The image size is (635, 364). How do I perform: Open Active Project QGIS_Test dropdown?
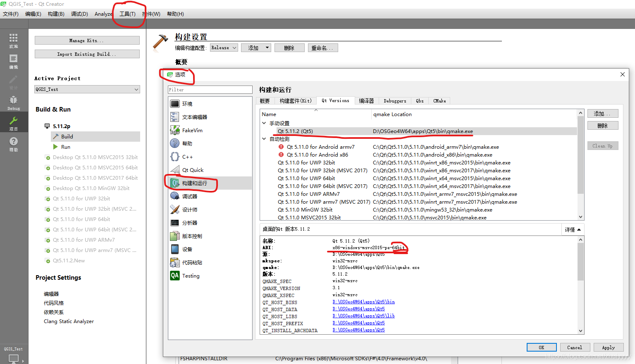tap(87, 89)
